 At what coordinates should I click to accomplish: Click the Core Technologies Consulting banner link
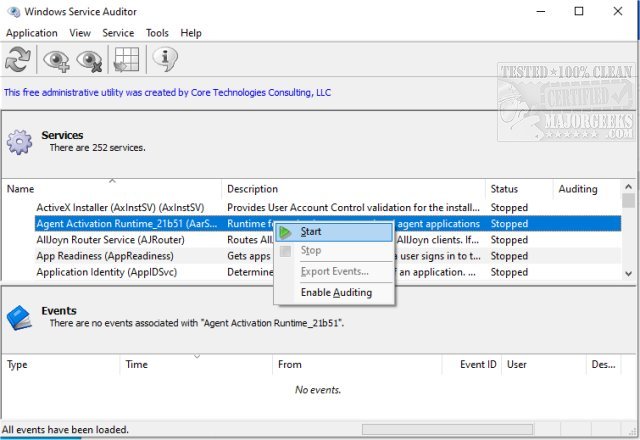point(167,93)
